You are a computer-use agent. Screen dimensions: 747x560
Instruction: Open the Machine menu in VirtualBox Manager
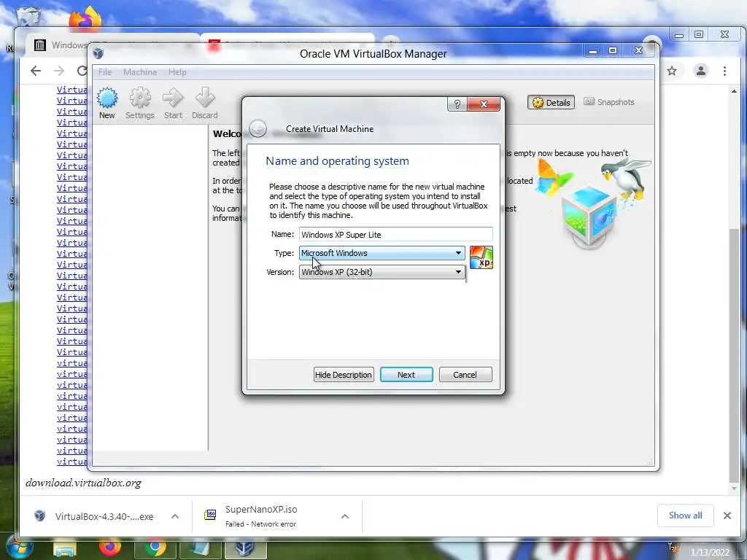tap(139, 72)
